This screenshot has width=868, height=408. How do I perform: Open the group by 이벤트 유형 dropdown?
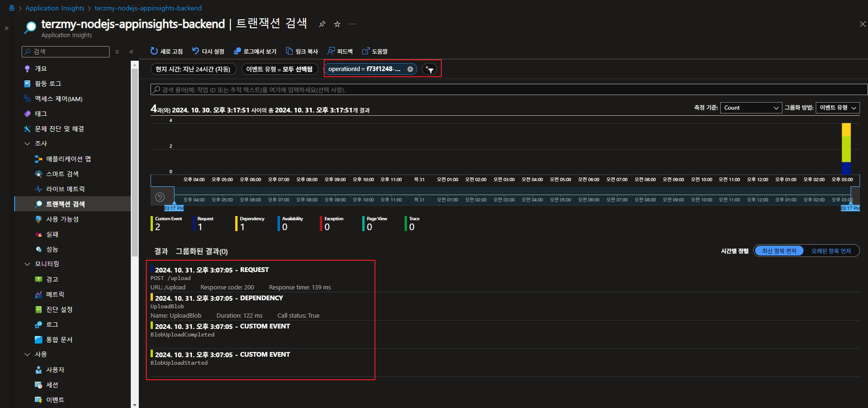pos(838,108)
